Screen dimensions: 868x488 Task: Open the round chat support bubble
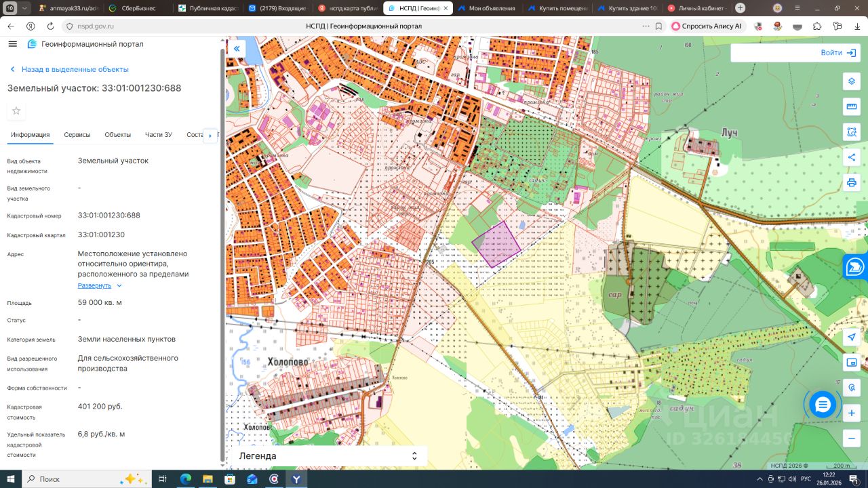point(823,405)
